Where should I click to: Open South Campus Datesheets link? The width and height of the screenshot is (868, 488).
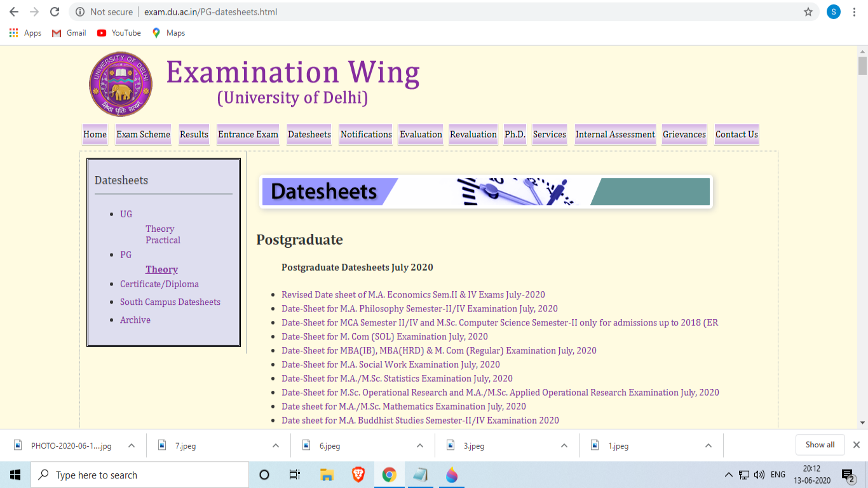coord(170,302)
